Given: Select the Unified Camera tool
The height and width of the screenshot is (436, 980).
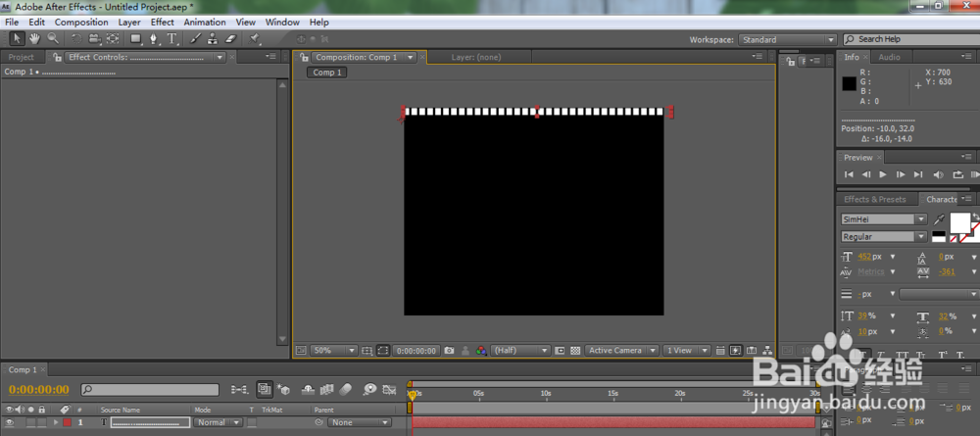Looking at the screenshot, I should (x=94, y=39).
